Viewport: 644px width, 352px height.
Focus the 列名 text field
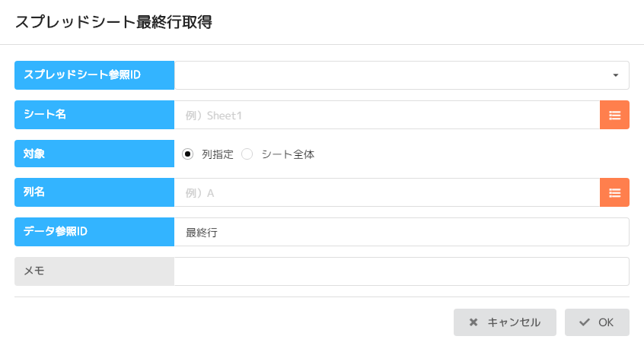387,192
